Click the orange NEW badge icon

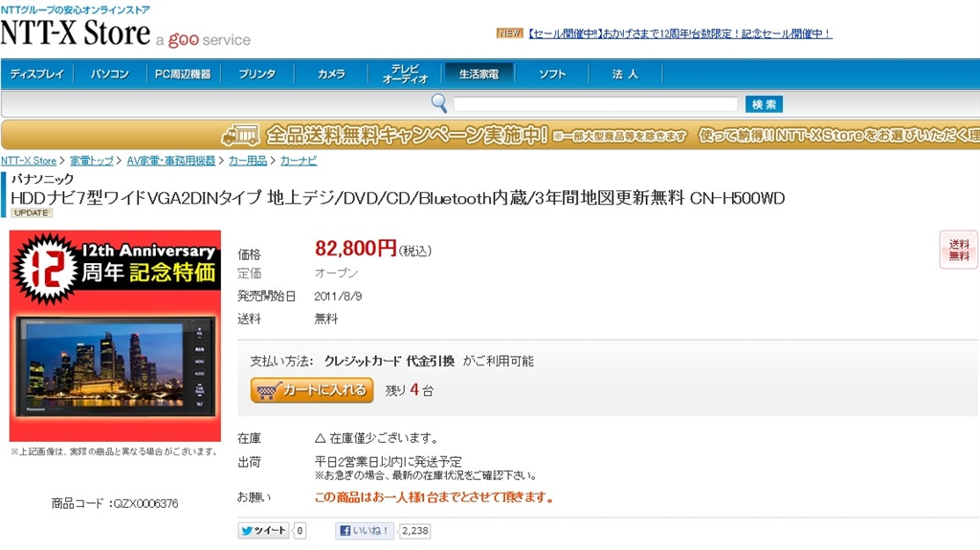509,33
